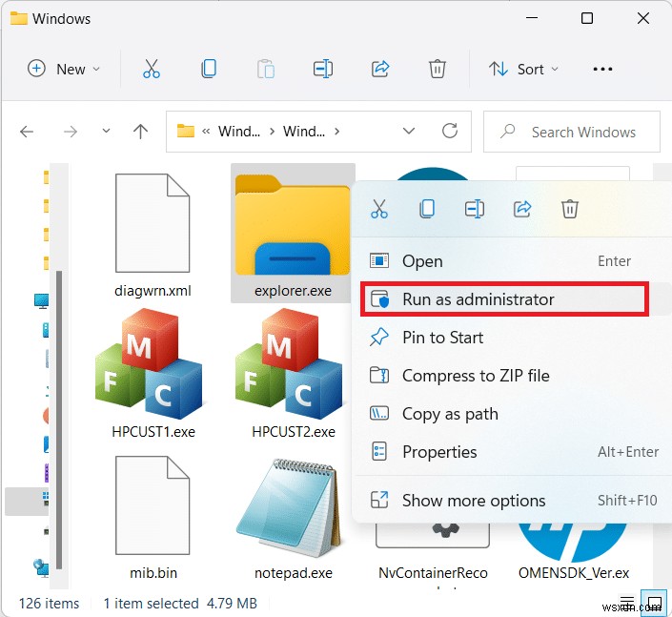Image resolution: width=672 pixels, height=617 pixels.
Task: Click the Network icon in the sidebar
Action: click(41, 568)
